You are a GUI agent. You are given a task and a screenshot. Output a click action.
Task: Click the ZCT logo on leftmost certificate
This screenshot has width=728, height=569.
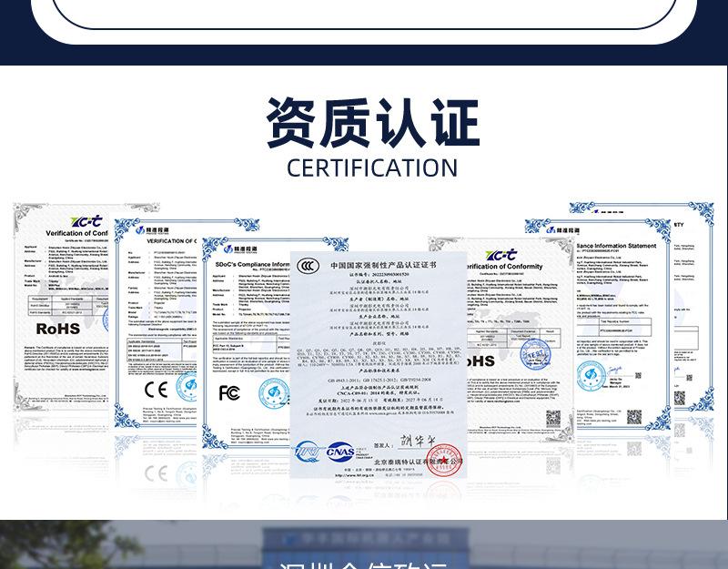86,221
